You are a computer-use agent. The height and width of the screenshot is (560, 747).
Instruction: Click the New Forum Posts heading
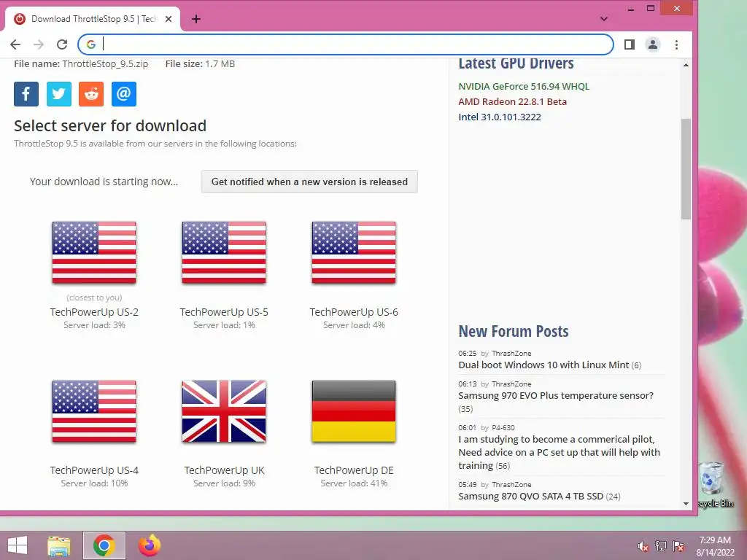click(x=514, y=331)
